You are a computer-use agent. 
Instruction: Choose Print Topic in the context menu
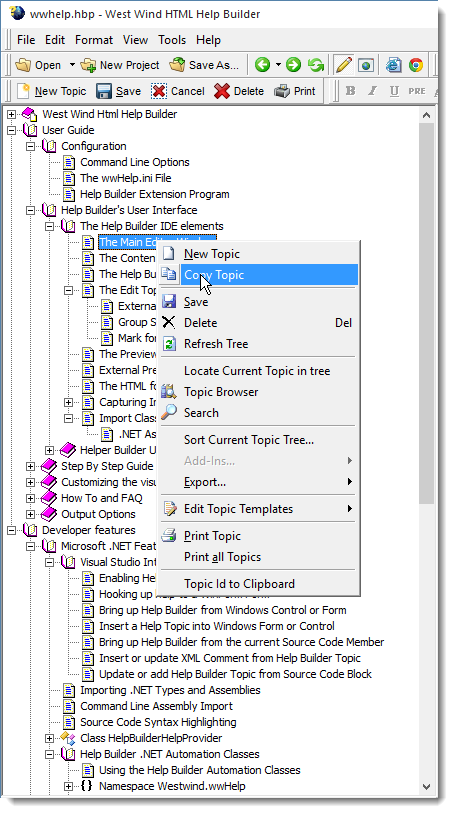(x=259, y=536)
